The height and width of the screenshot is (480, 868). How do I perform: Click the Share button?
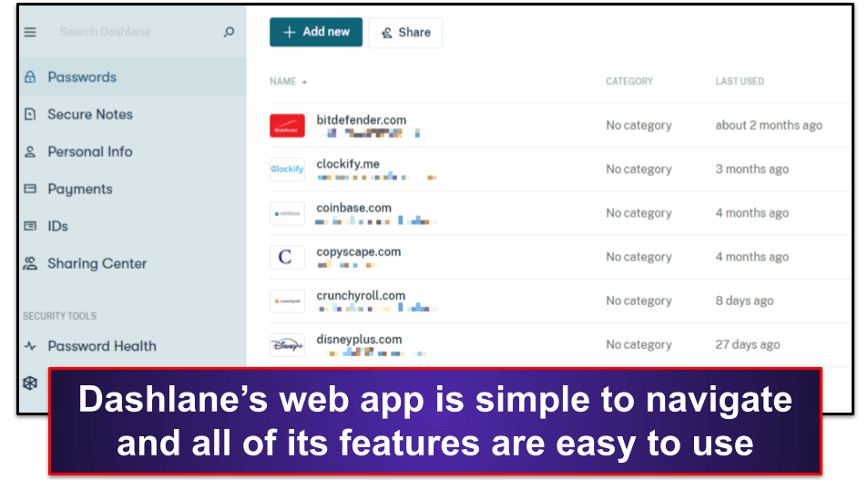point(406,33)
